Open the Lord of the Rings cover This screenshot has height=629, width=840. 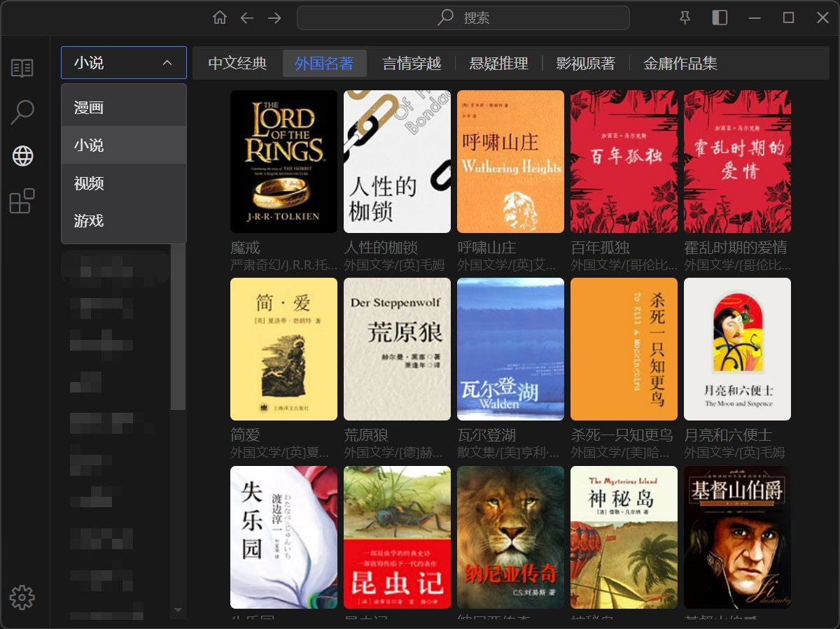283,162
